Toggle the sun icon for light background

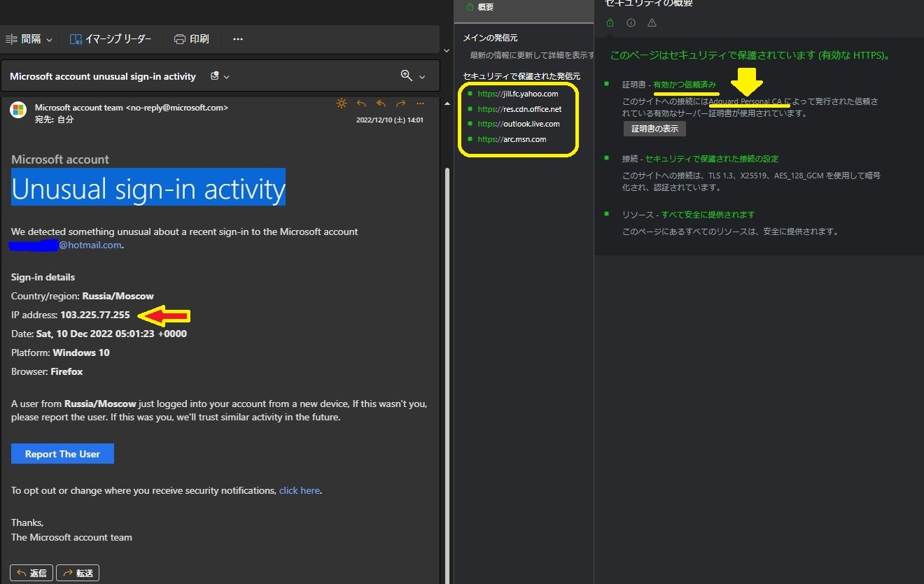click(342, 104)
